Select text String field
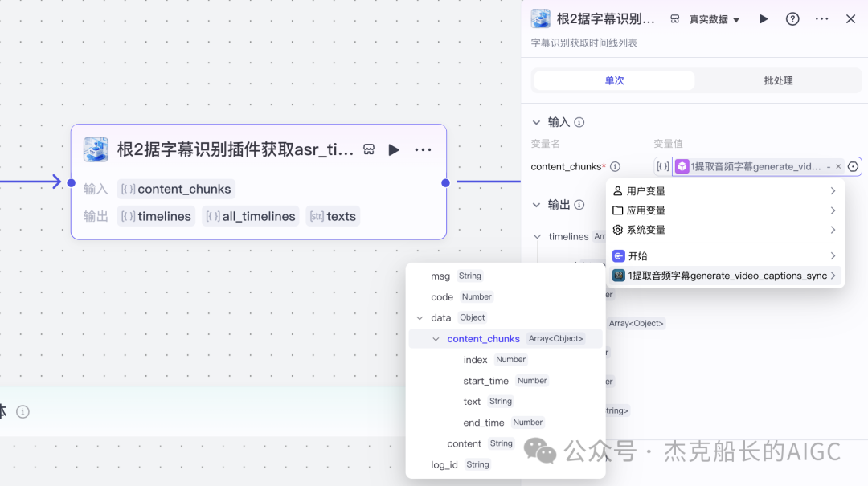 coord(506,402)
